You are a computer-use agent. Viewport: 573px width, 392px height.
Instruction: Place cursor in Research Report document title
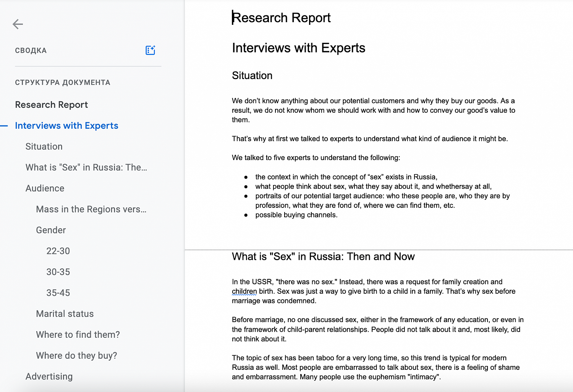(281, 18)
